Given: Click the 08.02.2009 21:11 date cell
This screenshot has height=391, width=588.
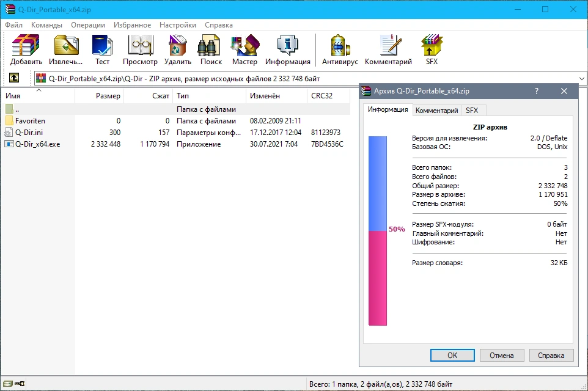Looking at the screenshot, I should click(x=276, y=121).
